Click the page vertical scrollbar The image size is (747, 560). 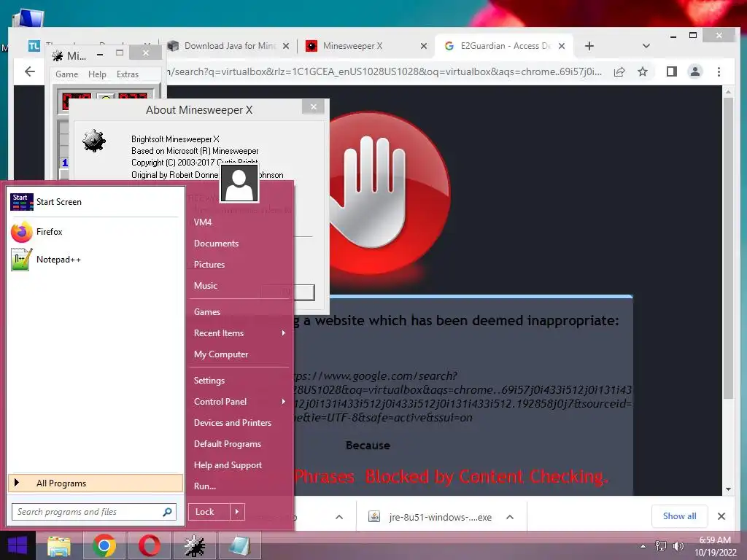pyautogui.click(x=728, y=248)
